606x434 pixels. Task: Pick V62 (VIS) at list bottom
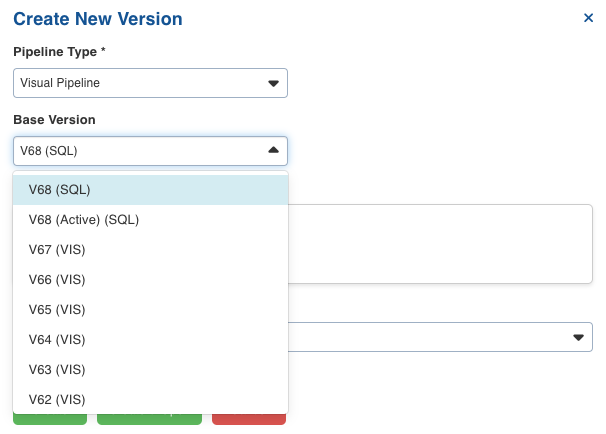pyautogui.click(x=150, y=400)
